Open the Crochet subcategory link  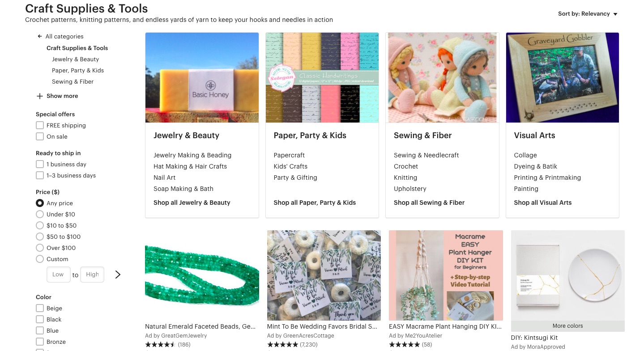click(405, 166)
